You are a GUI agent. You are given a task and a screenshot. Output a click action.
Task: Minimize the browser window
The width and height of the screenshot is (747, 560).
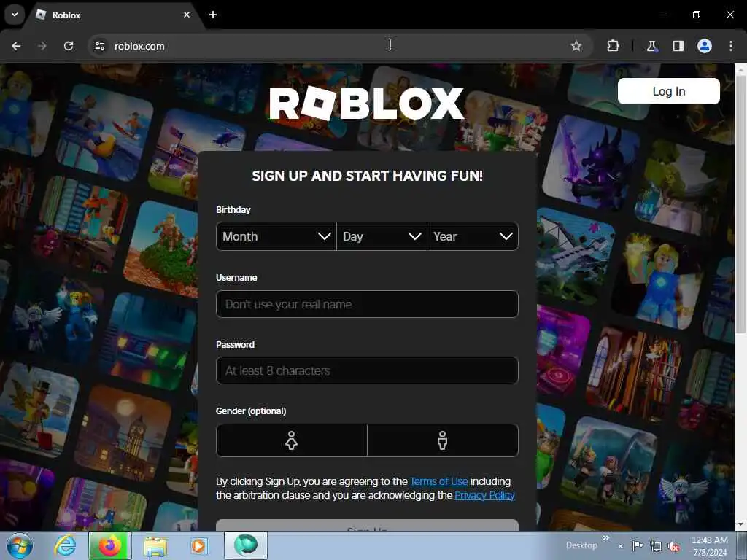point(662,15)
